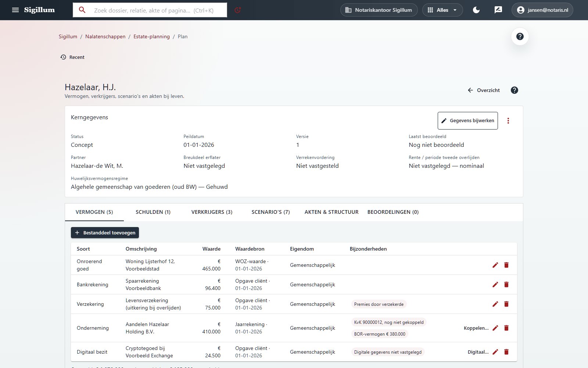The height and width of the screenshot is (368, 588).
Task: Open the hamburger navigation menu
Action: point(15,10)
